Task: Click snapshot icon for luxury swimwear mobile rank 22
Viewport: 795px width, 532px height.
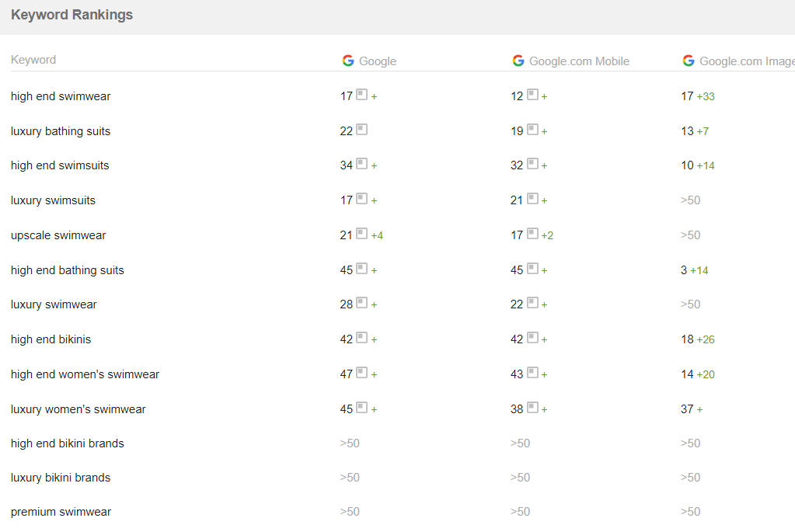Action: 532,304
